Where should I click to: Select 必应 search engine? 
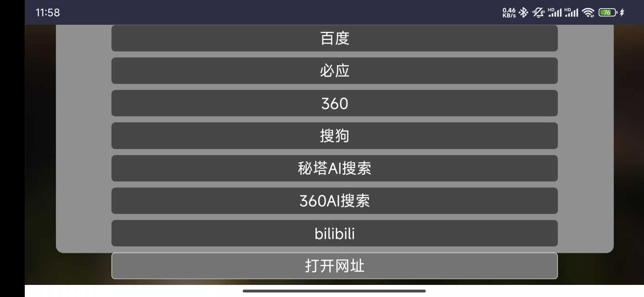[334, 71]
